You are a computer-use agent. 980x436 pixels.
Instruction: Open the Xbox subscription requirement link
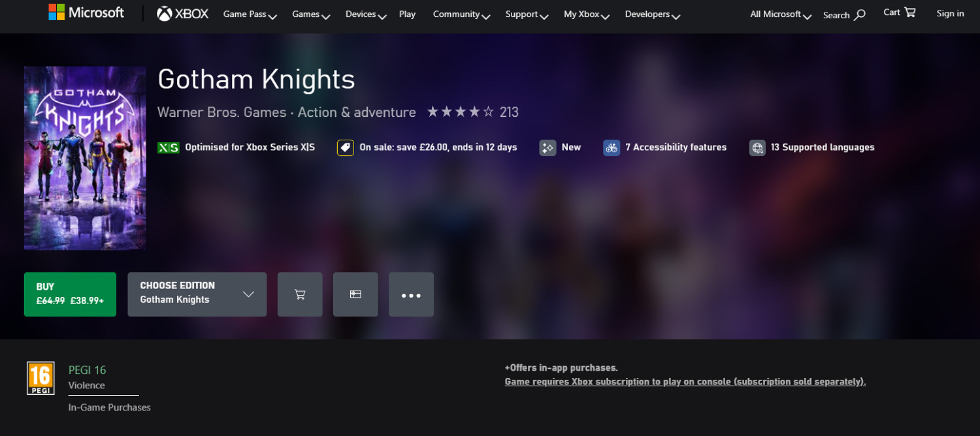685,382
